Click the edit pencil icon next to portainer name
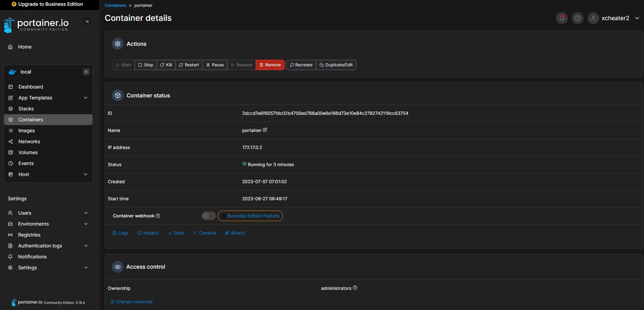Image resolution: width=644 pixels, height=310 pixels. (x=265, y=130)
